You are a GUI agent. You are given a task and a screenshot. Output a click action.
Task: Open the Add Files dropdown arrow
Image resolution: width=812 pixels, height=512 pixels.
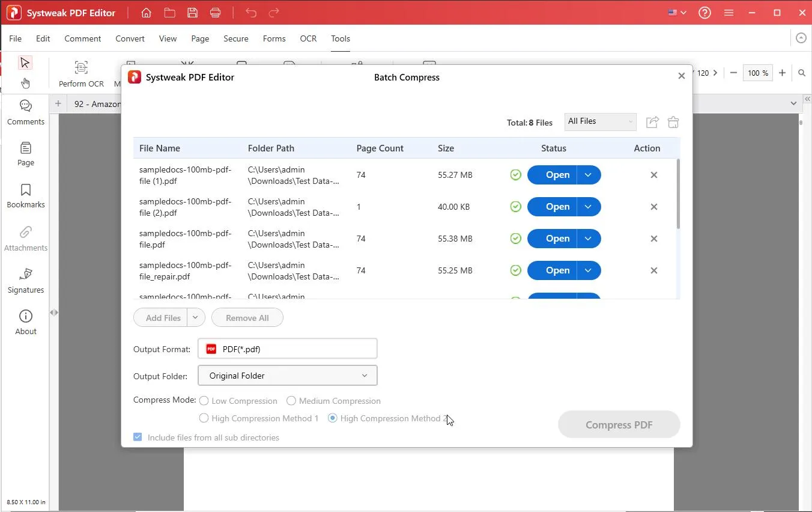[x=196, y=317]
